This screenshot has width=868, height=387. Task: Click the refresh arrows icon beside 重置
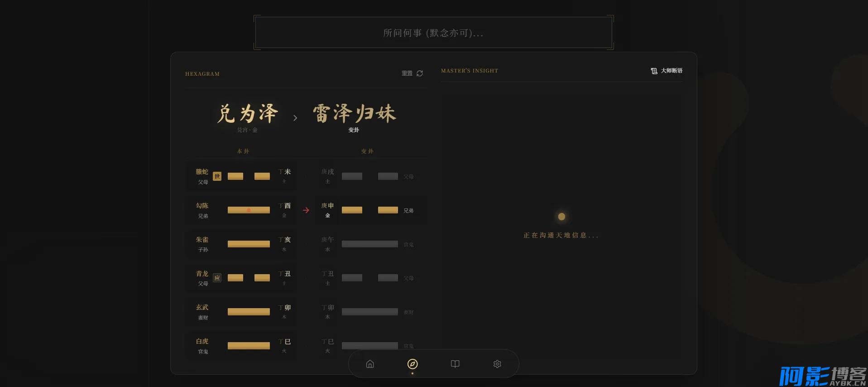pos(420,73)
